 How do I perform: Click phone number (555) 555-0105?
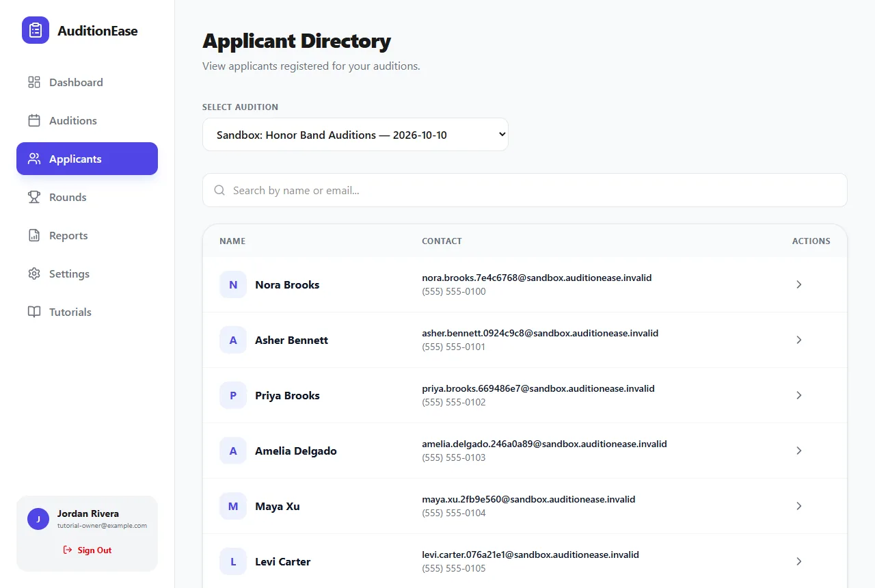454,569
